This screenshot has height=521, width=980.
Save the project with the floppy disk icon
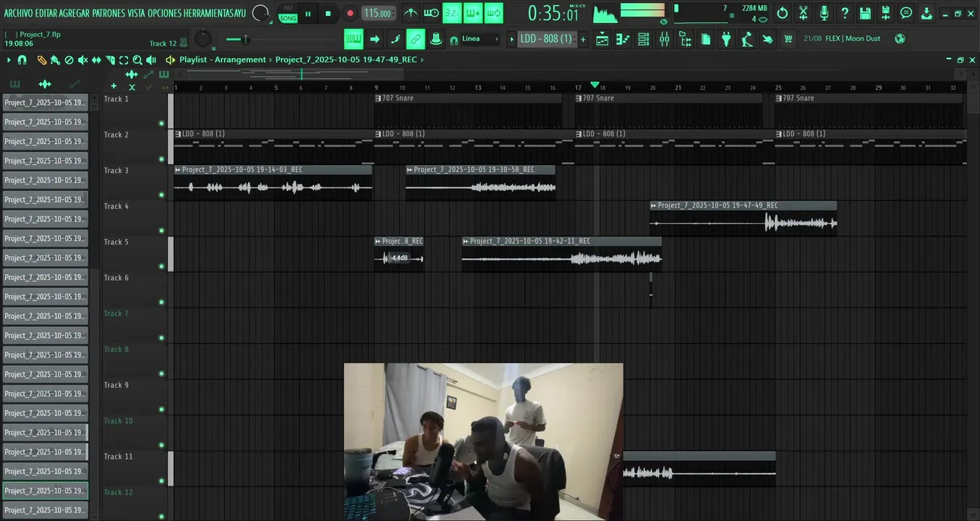[x=865, y=13]
